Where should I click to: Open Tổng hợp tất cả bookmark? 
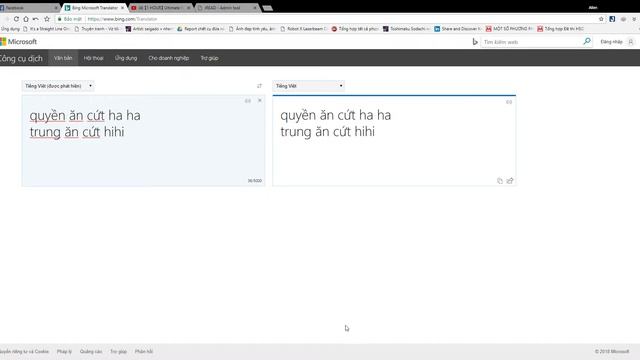(x=355, y=29)
